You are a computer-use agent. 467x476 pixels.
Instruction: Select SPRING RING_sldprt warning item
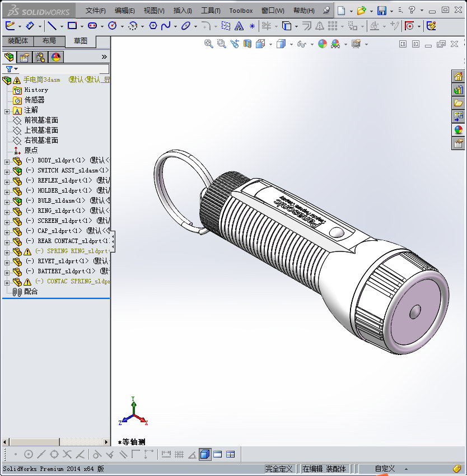[x=61, y=251]
